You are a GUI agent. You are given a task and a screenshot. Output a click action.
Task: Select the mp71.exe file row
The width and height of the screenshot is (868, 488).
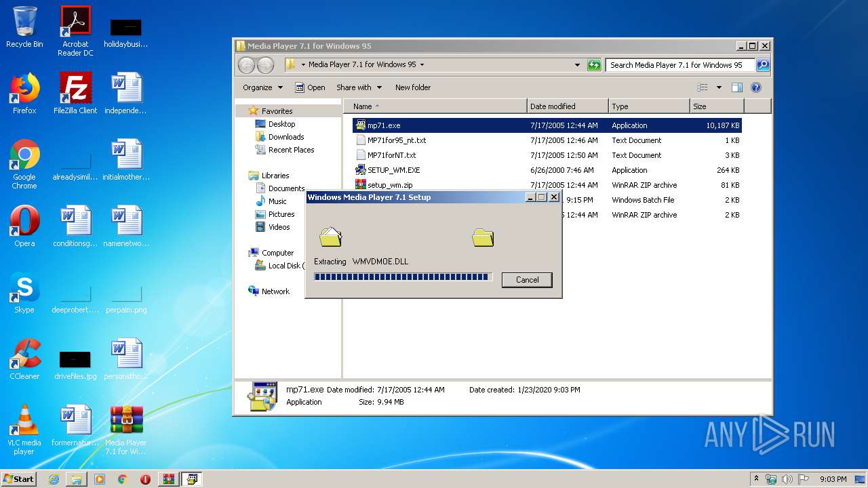pos(547,125)
